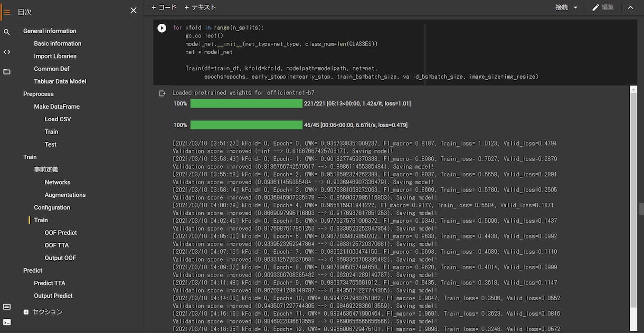This screenshot has height=333, width=644.
Task: Jump to Configuration section
Action: click(x=52, y=208)
